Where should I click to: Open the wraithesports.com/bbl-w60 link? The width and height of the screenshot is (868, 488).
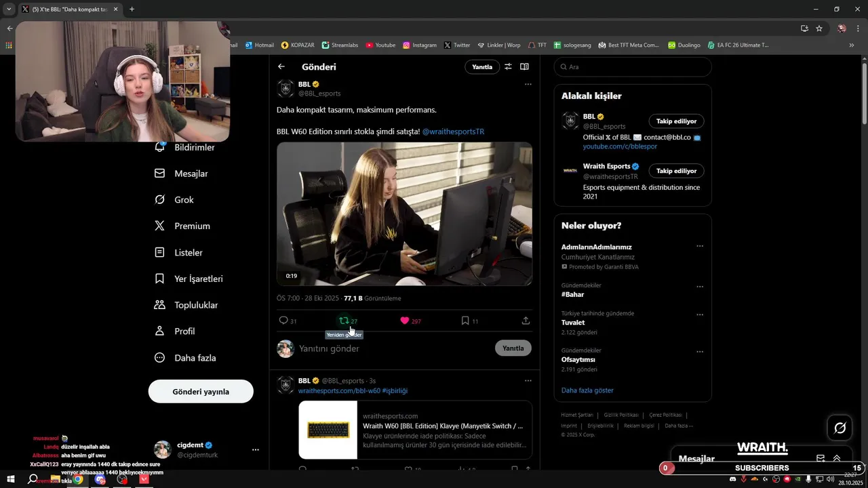click(339, 391)
